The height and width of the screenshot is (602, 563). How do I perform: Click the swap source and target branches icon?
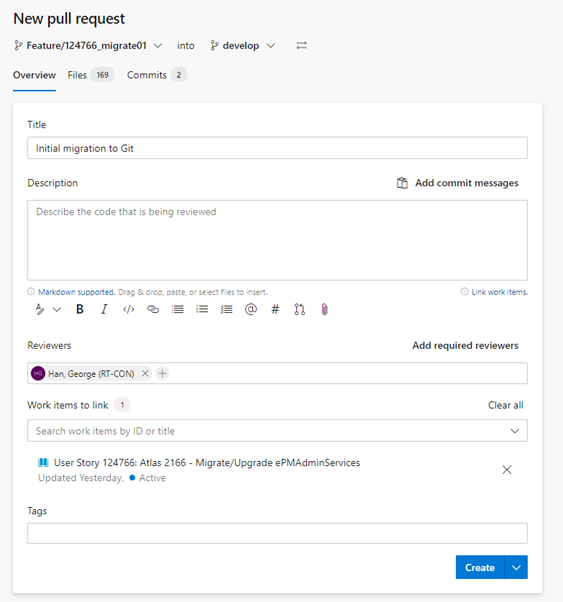(x=301, y=46)
